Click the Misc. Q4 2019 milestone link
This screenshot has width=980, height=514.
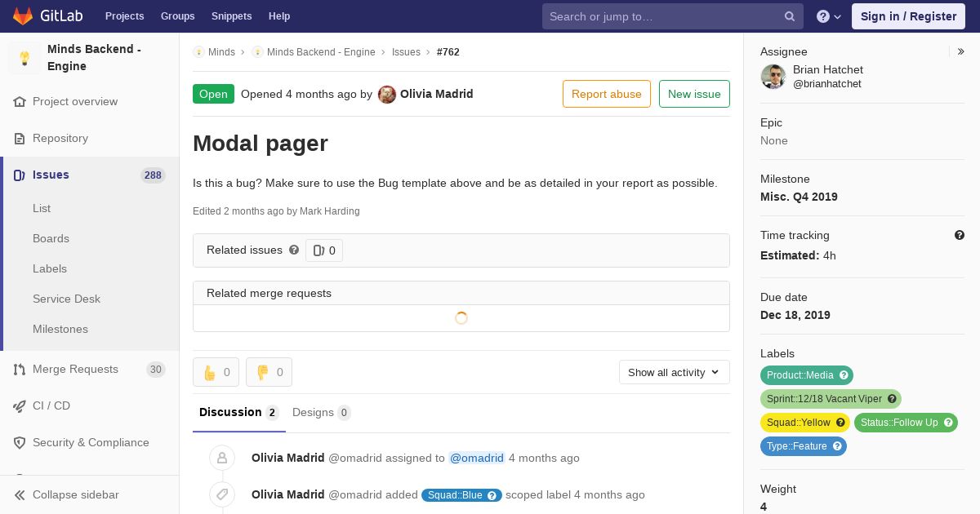point(799,197)
